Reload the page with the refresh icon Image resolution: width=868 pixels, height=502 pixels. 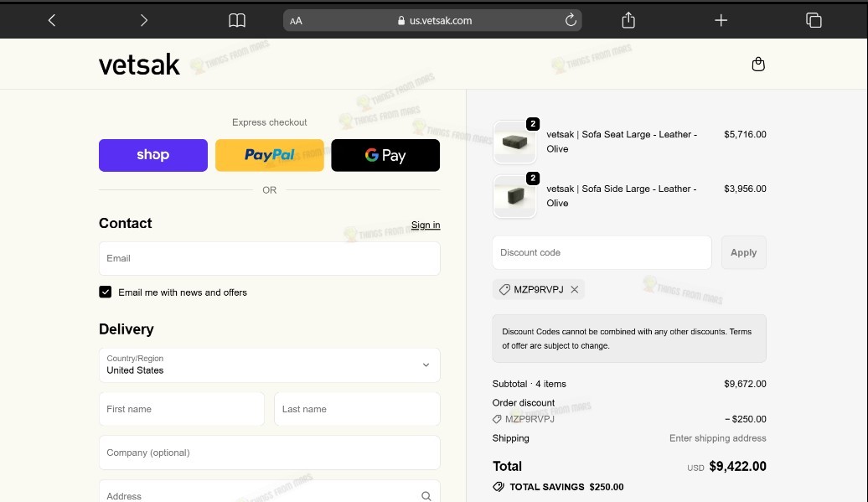click(x=571, y=20)
